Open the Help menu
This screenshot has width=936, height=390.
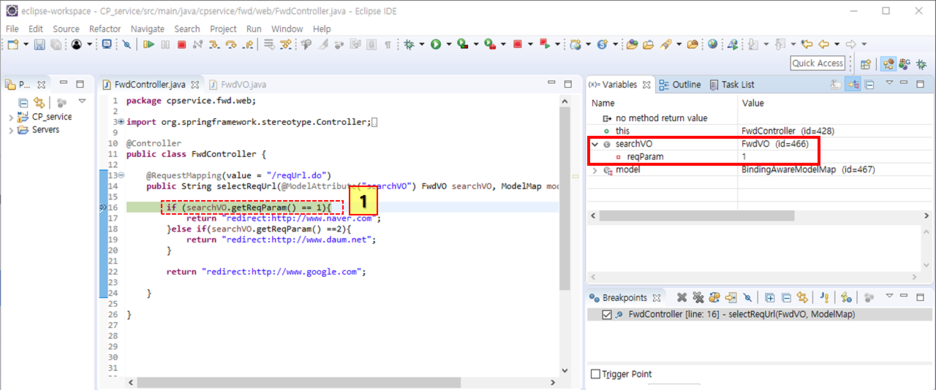pos(322,29)
